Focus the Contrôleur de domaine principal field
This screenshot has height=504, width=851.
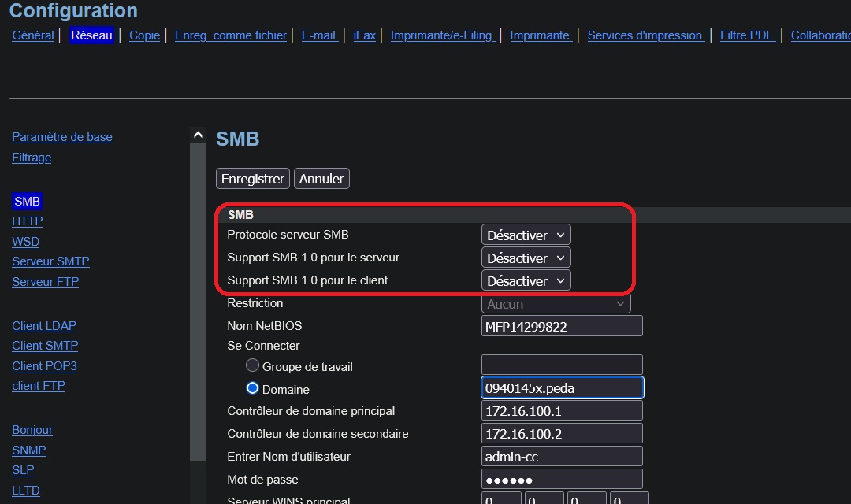pos(562,411)
